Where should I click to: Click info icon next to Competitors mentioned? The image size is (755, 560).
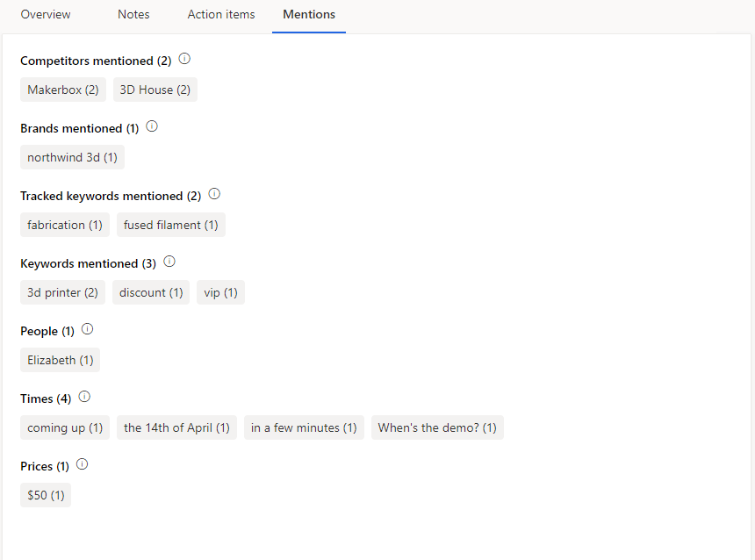[x=184, y=60]
